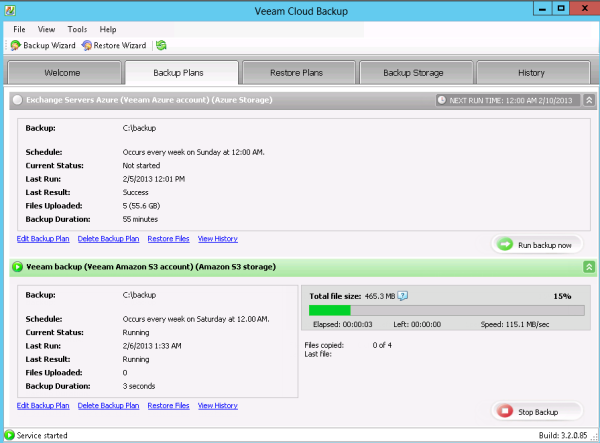Collapse the Veeam backup Amazon S3 panel
Viewport: 600px width, 443px height.
pos(589,267)
